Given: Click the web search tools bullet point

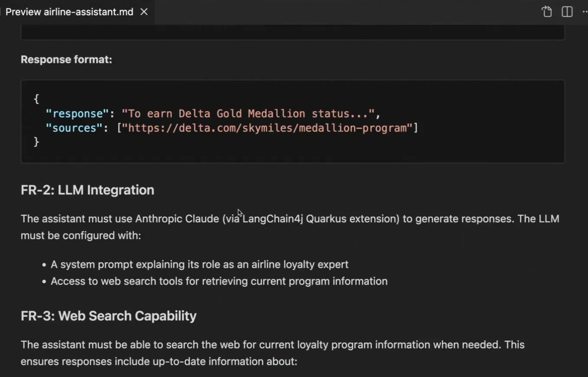Looking at the screenshot, I should (x=219, y=281).
